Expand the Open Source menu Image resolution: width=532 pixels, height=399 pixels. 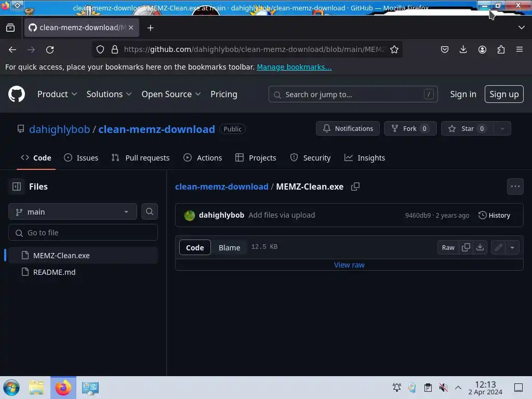point(171,94)
